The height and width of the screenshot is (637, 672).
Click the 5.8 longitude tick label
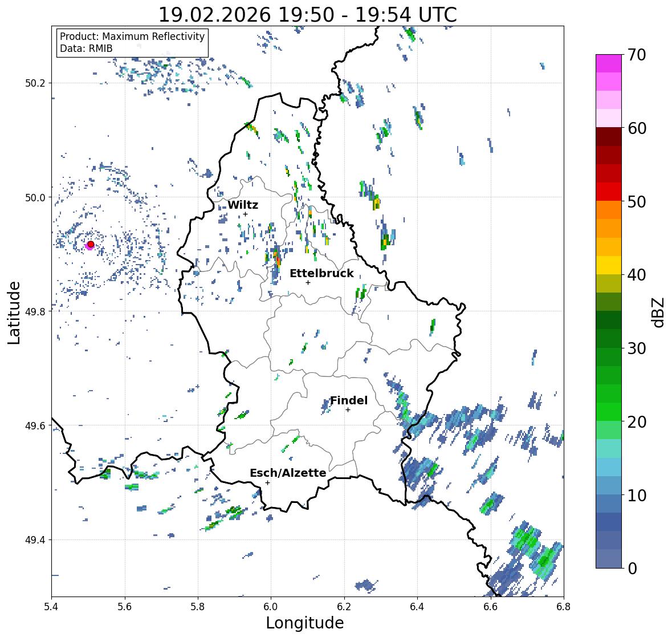[x=198, y=606]
